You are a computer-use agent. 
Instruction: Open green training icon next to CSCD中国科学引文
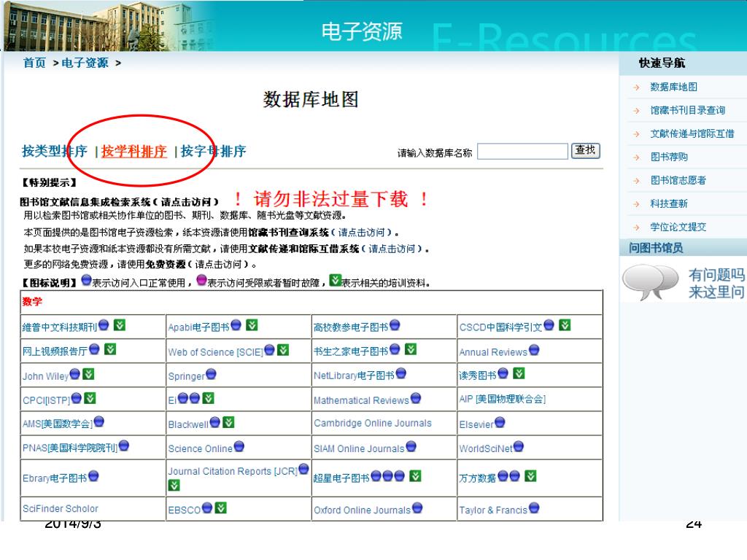tap(565, 325)
